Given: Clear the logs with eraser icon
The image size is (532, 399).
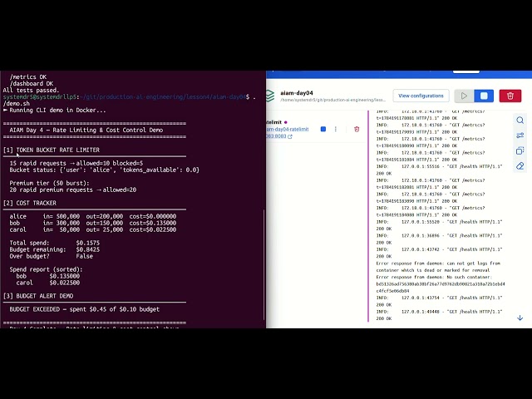Looking at the screenshot, I should click(520, 166).
